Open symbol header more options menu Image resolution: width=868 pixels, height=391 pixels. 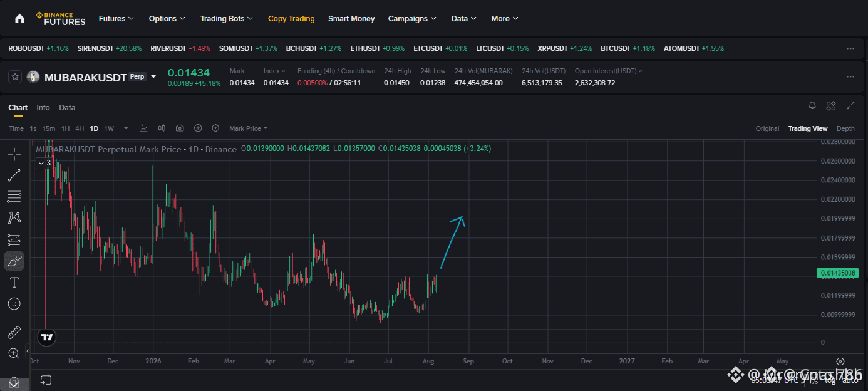(x=850, y=76)
